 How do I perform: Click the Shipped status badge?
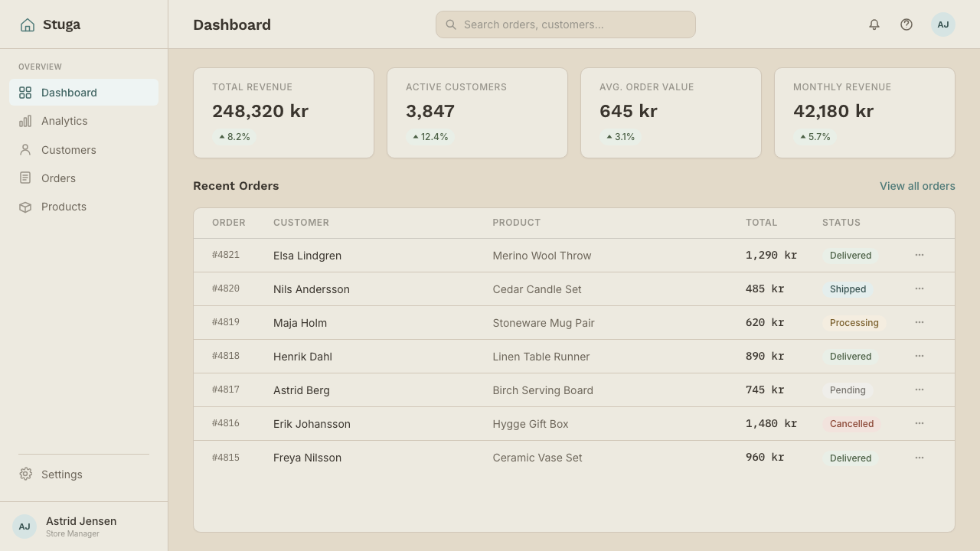[848, 289]
